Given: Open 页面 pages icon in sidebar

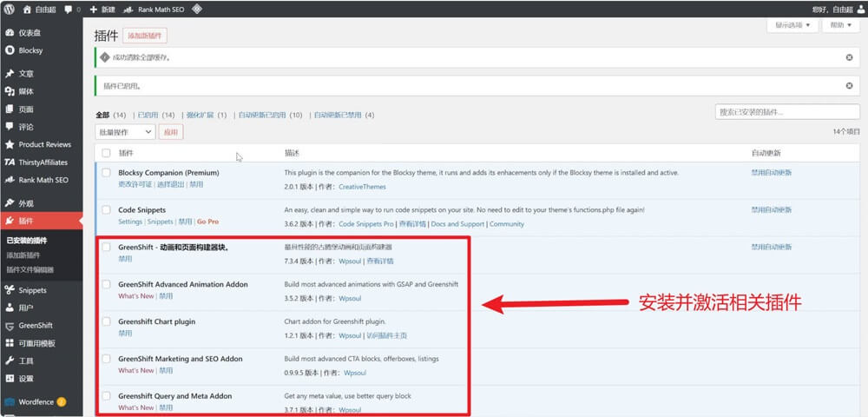Looking at the screenshot, I should [10, 109].
